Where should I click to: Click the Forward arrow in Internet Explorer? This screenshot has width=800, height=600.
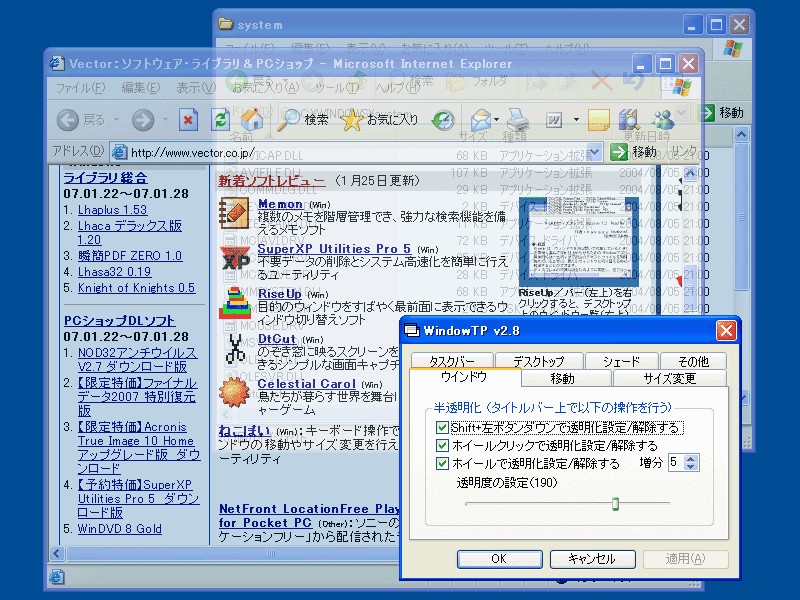(143, 120)
